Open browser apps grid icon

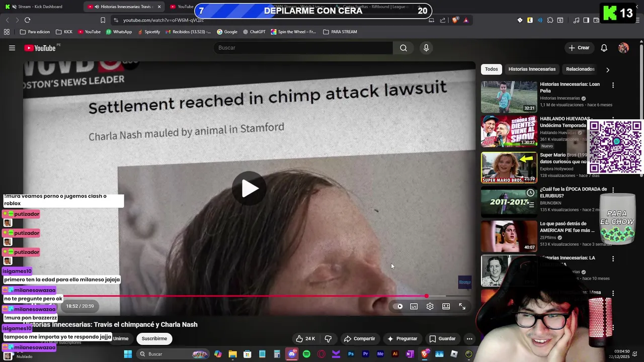(7, 32)
